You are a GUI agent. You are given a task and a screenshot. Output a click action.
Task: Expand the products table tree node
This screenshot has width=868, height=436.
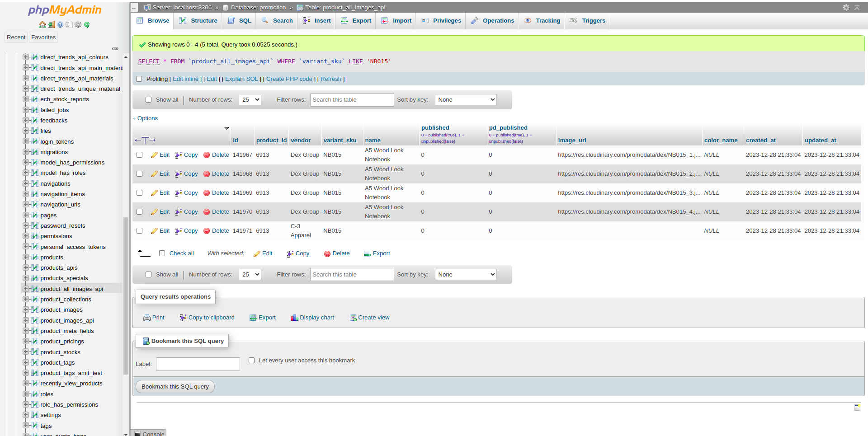click(x=26, y=257)
